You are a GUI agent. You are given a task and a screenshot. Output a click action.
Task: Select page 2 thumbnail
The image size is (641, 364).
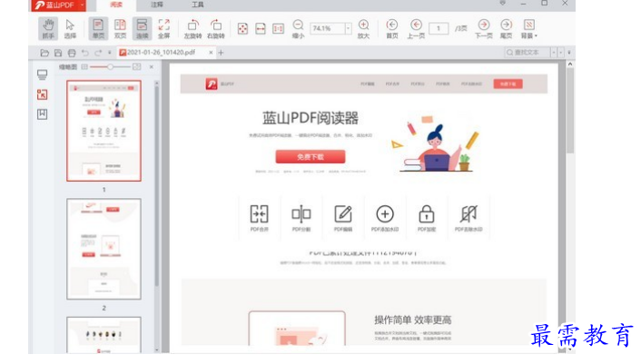tap(104, 250)
